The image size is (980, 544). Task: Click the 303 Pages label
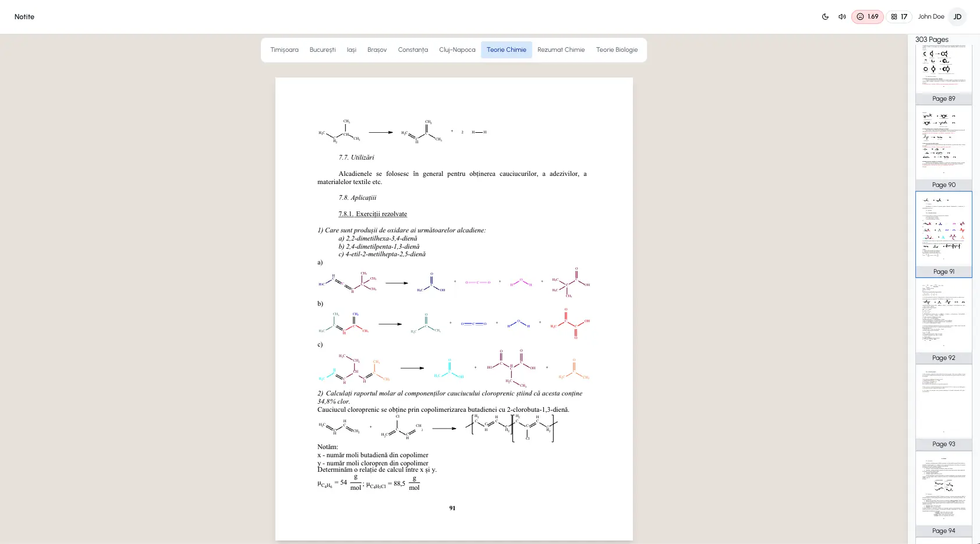(x=932, y=40)
